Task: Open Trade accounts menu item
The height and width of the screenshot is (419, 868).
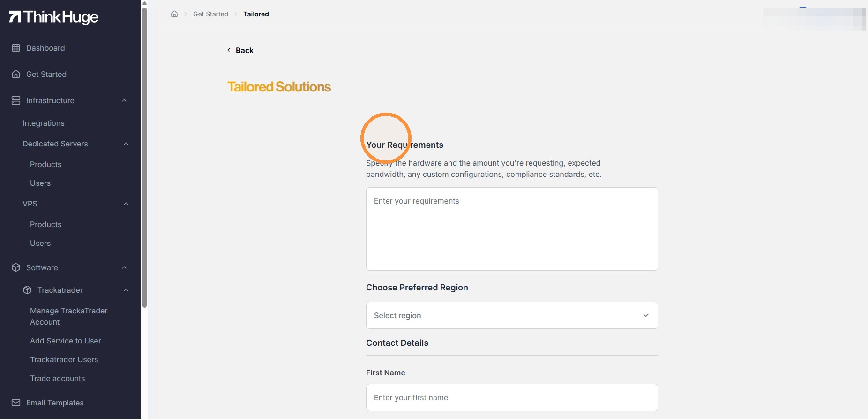Action: pos(58,378)
